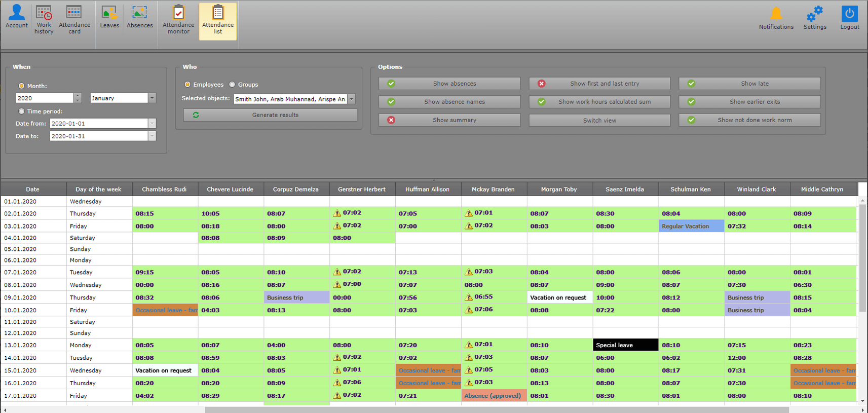Click the Chambless Rudi column header

[164, 190]
